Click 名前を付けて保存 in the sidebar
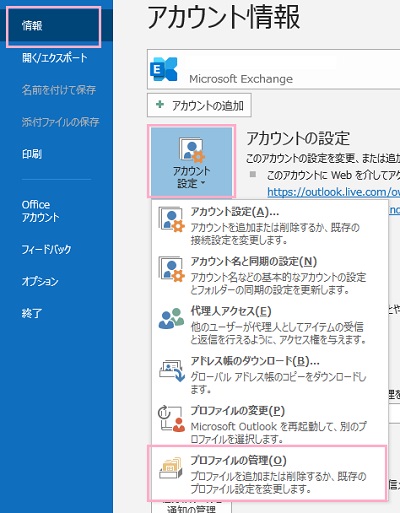400x513 pixels. coord(59,90)
